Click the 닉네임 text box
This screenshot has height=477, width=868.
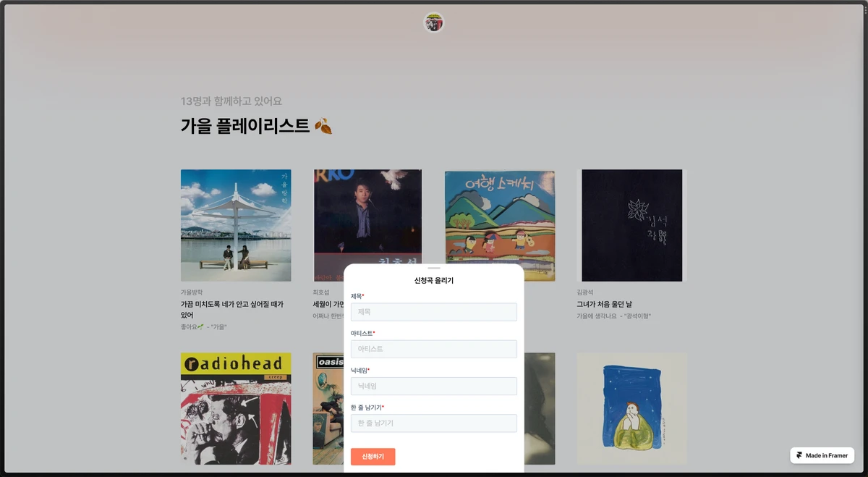click(434, 386)
